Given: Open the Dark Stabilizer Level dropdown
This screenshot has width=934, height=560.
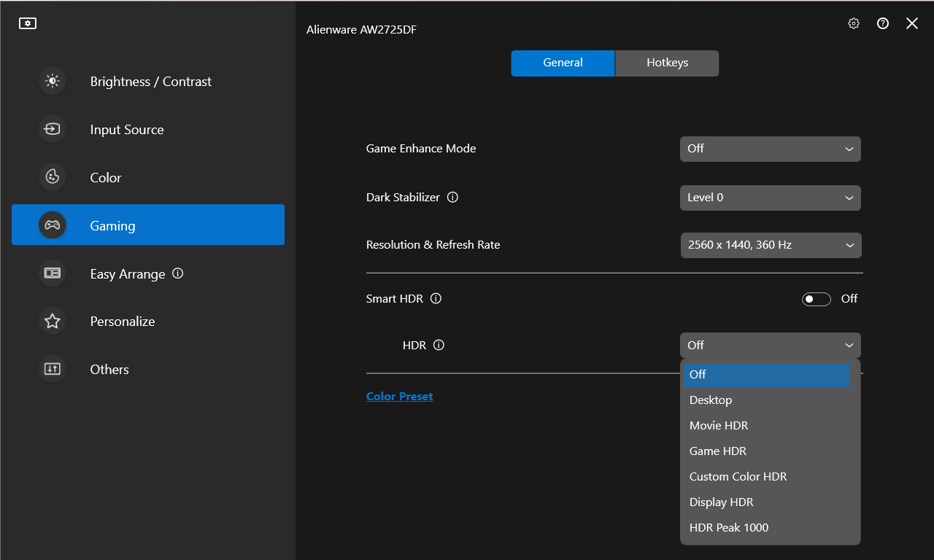Looking at the screenshot, I should (771, 198).
